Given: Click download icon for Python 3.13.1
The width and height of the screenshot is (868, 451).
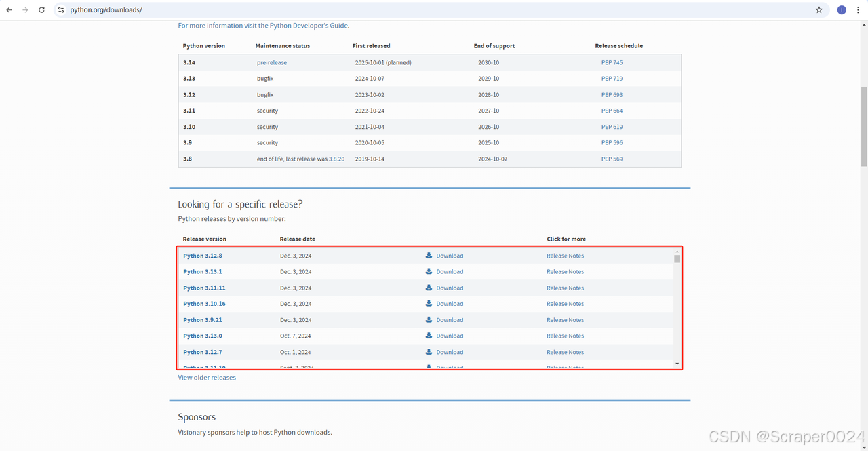Looking at the screenshot, I should tap(429, 271).
